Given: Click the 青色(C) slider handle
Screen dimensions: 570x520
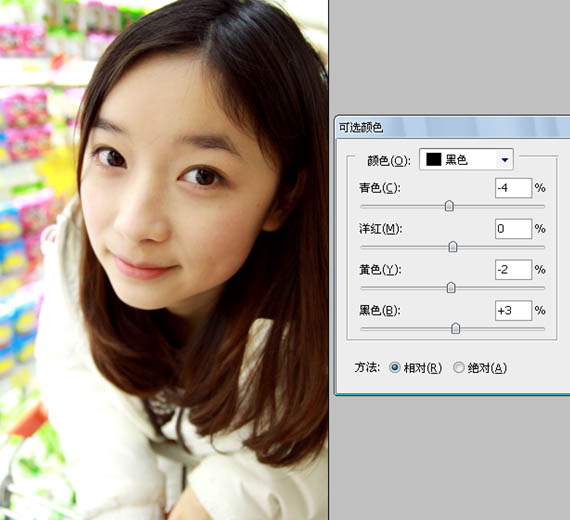Looking at the screenshot, I should point(449,206).
